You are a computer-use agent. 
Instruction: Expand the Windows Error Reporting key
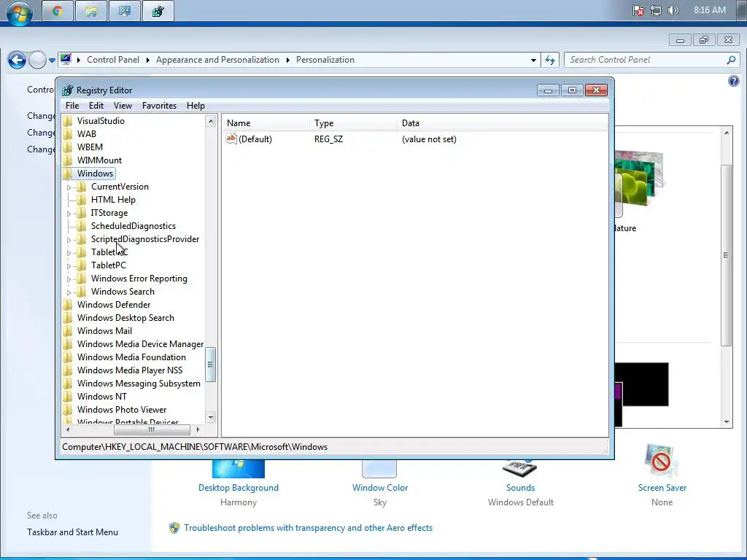(x=69, y=279)
